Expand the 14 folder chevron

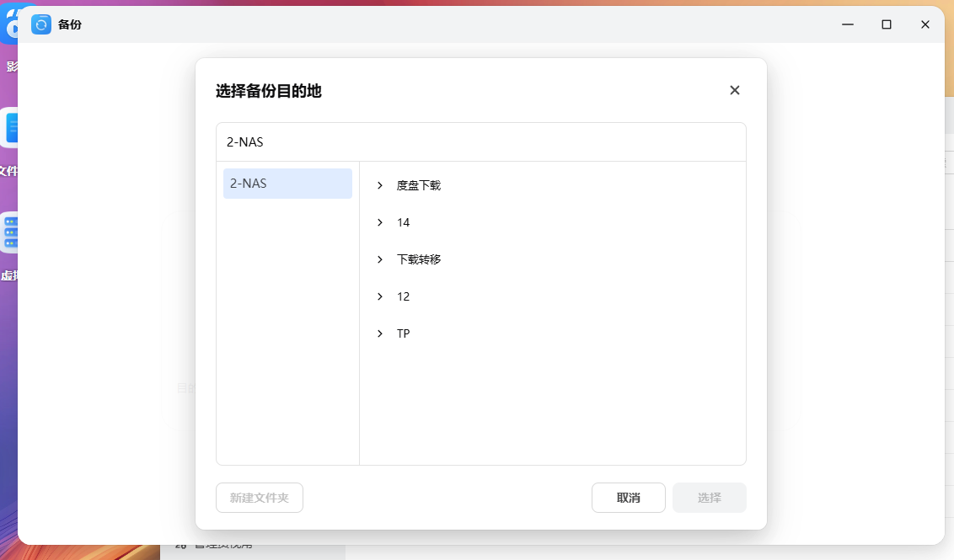coord(379,222)
